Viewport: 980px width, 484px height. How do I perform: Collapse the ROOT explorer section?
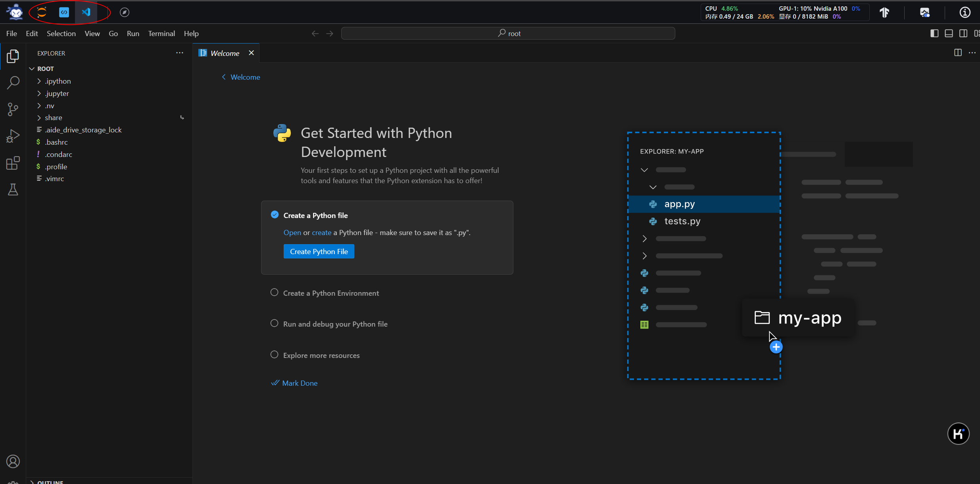click(x=45, y=69)
